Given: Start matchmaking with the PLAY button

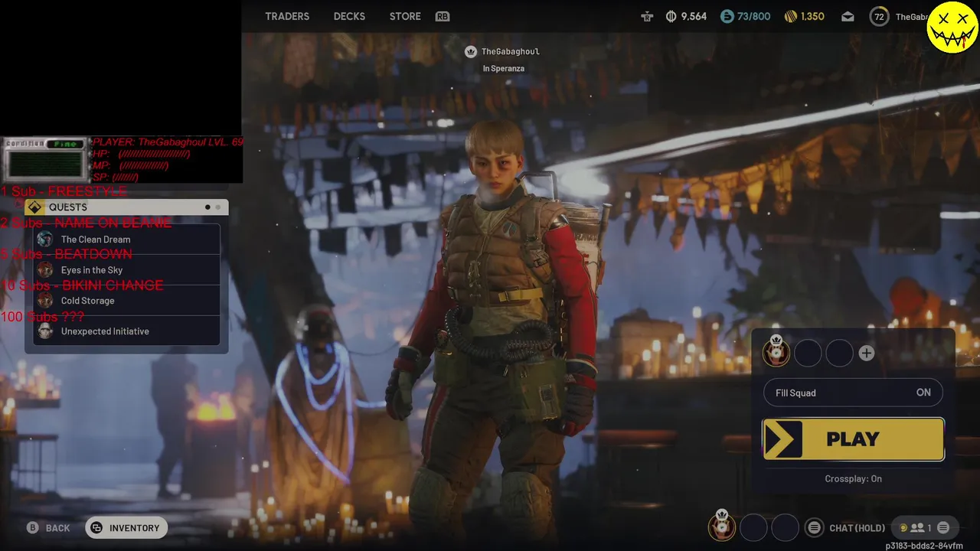Looking at the screenshot, I should point(854,439).
